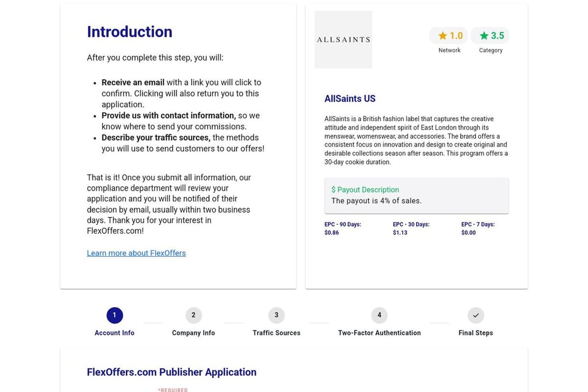Click the dollar sign icon in Payout Description
Viewport: 588px width, 392px height.
point(333,190)
